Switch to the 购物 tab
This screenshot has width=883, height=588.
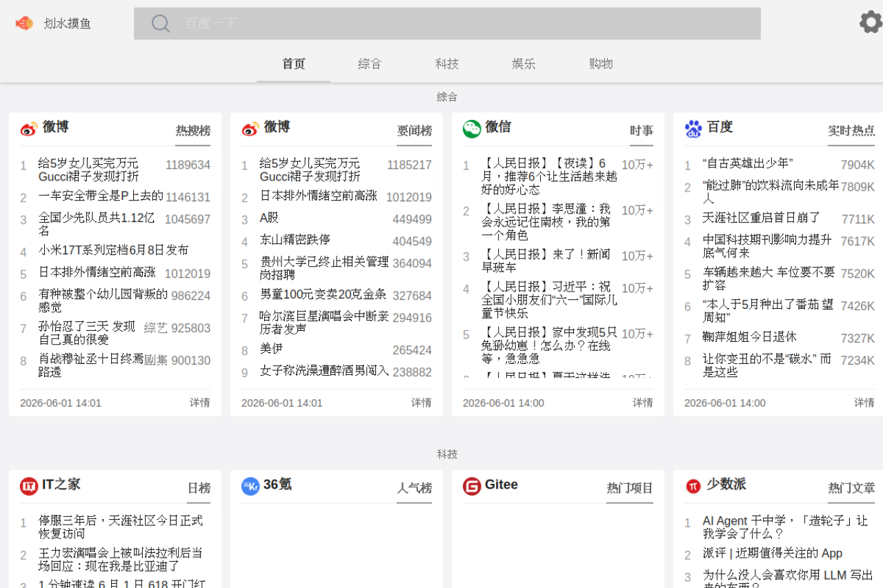(601, 63)
